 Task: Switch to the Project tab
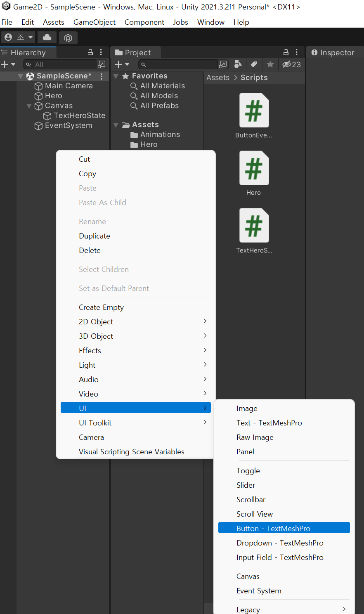coord(136,52)
